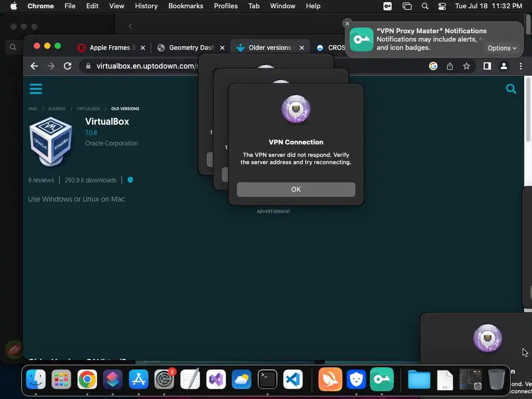Viewport: 532px width, 399px height.
Task: Dismiss the VPN Proxy Master notification
Action: pos(347,23)
